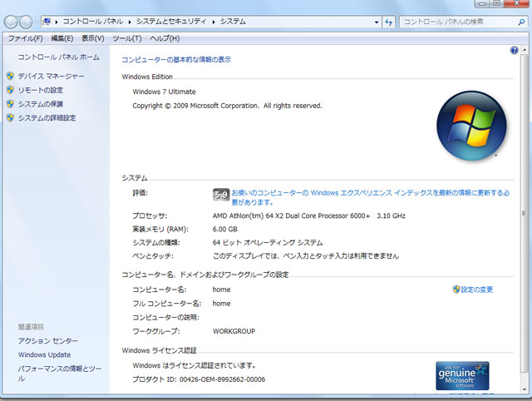Expand arrow after コントロール パネル breadcrumb
Image resolution: width=532 pixels, height=401 pixels.
click(x=130, y=22)
